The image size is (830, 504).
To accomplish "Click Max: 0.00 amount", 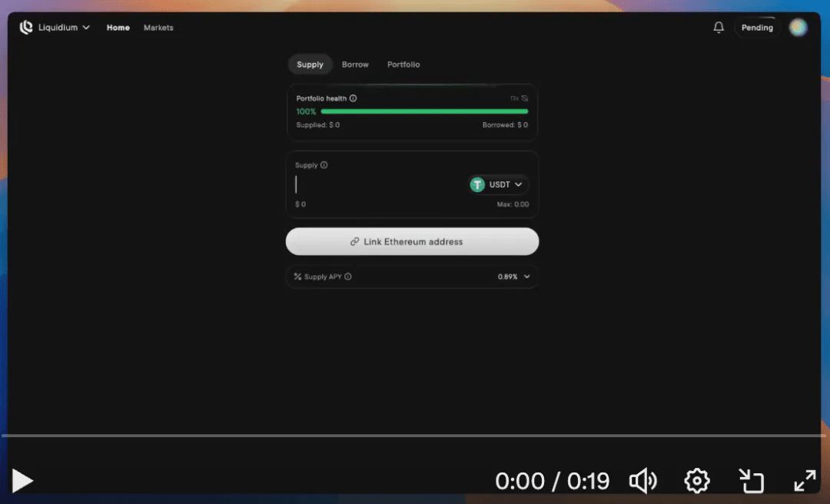I will [513, 204].
